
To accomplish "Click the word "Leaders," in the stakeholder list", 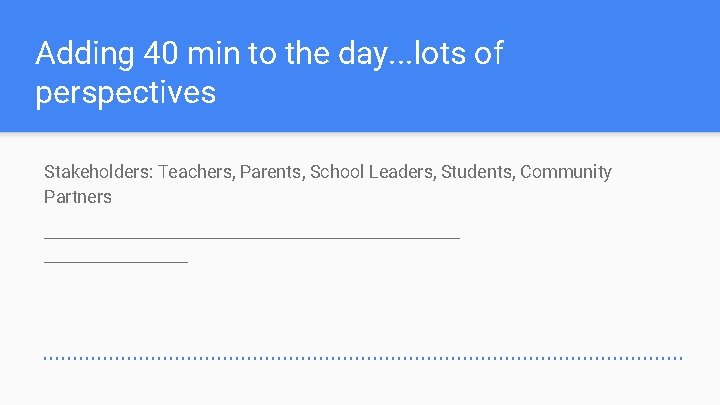I will [403, 172].
